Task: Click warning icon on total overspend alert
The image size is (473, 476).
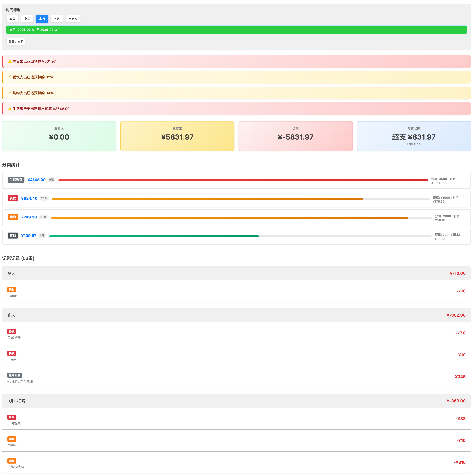Action: tap(10, 61)
